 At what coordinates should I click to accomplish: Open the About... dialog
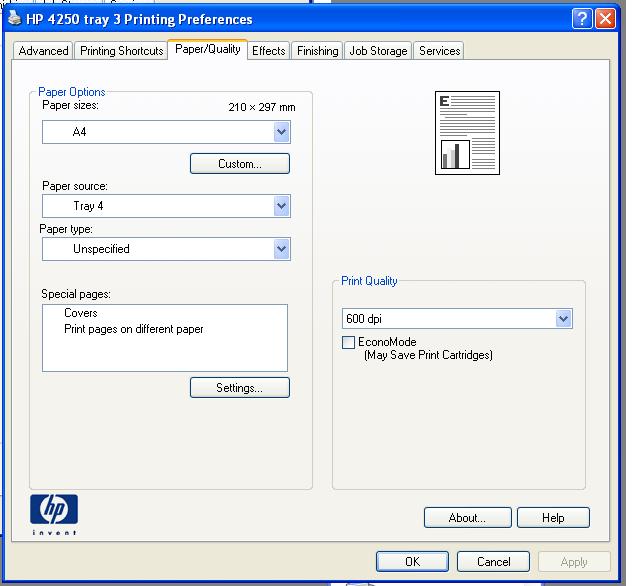467,517
